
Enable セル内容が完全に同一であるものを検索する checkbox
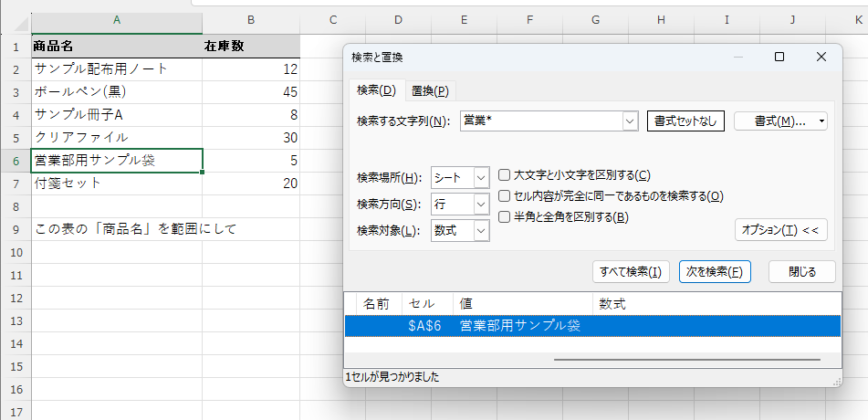tap(505, 195)
